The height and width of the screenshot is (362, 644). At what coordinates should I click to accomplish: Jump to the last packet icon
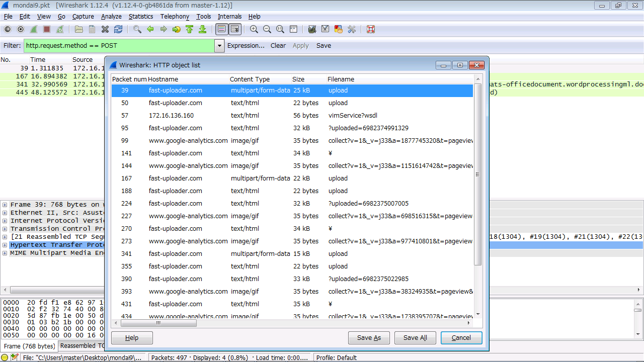(x=202, y=29)
